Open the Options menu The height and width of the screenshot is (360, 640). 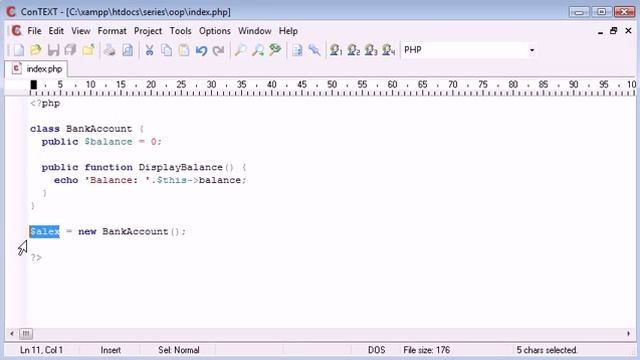215,31
